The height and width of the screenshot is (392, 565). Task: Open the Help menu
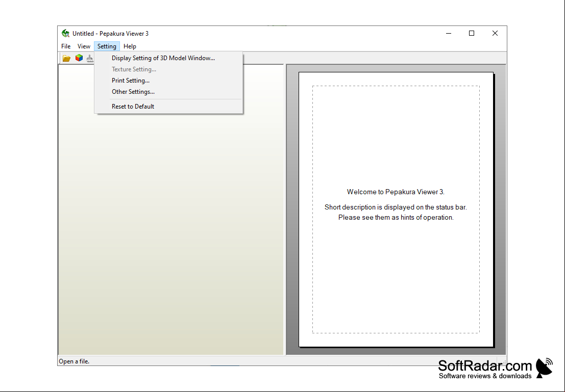tap(130, 46)
